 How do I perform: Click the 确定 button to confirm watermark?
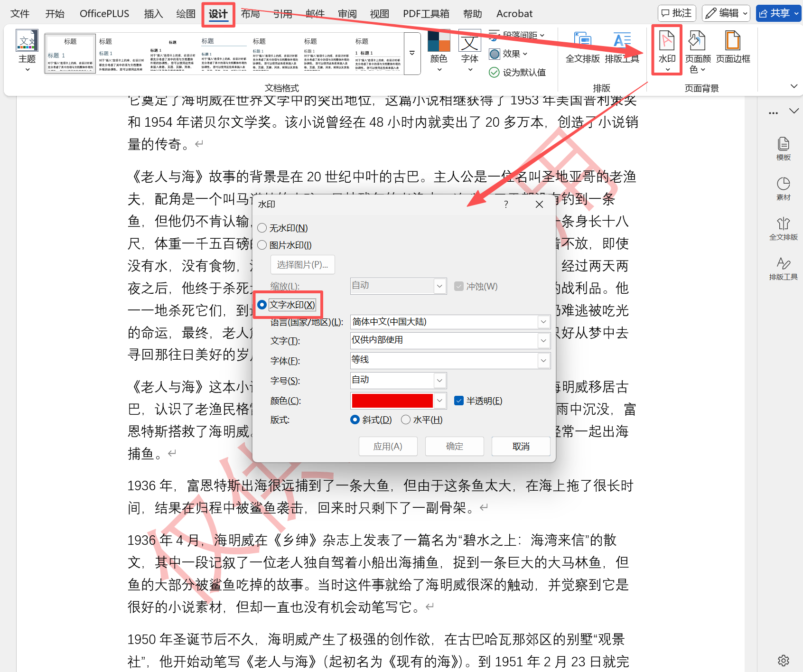(x=454, y=446)
